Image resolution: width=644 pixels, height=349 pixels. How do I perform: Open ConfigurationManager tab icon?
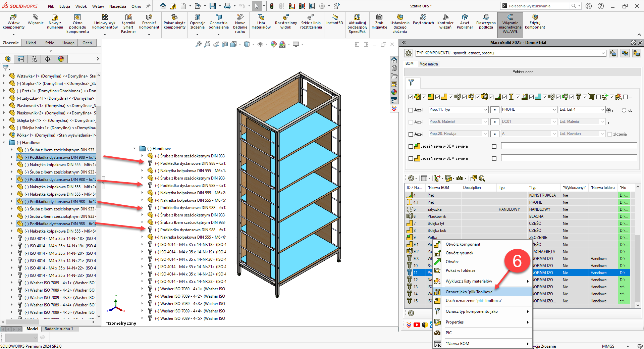click(34, 59)
